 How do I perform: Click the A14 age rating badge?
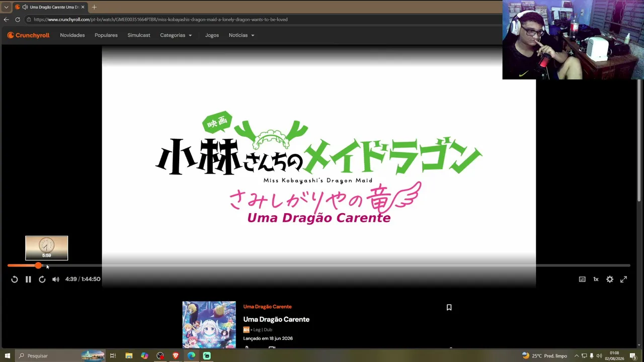(246, 330)
